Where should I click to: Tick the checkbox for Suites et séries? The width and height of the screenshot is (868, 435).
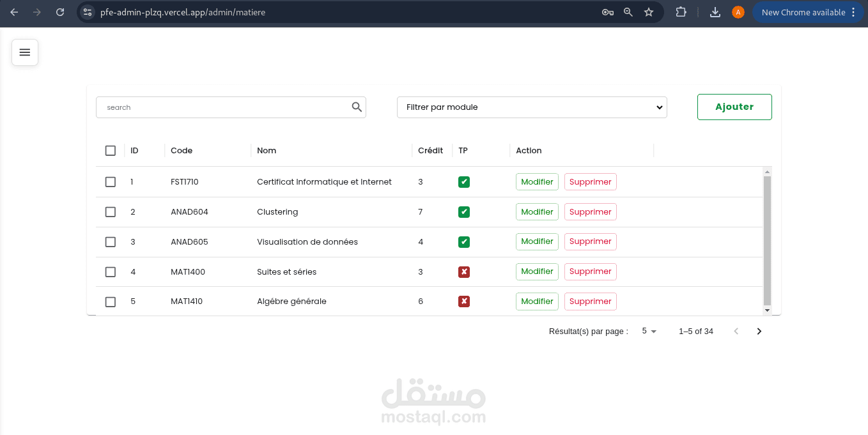coord(111,272)
